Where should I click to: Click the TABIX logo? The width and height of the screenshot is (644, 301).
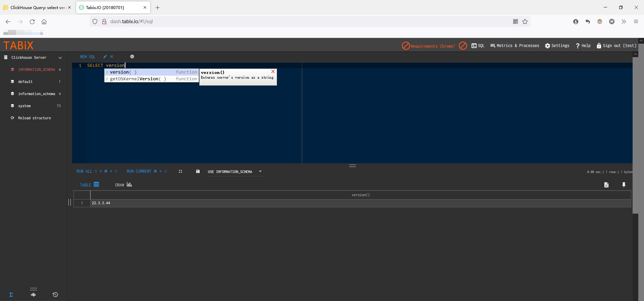point(18,45)
